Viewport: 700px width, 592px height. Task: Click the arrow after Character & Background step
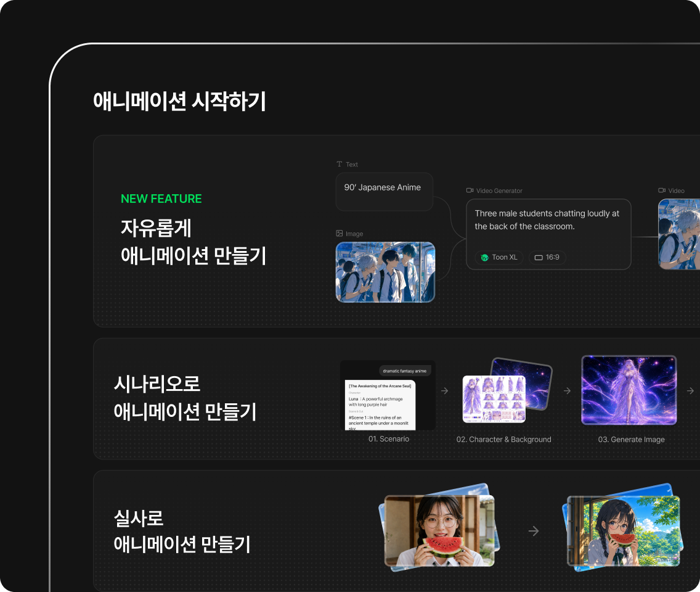[567, 391]
